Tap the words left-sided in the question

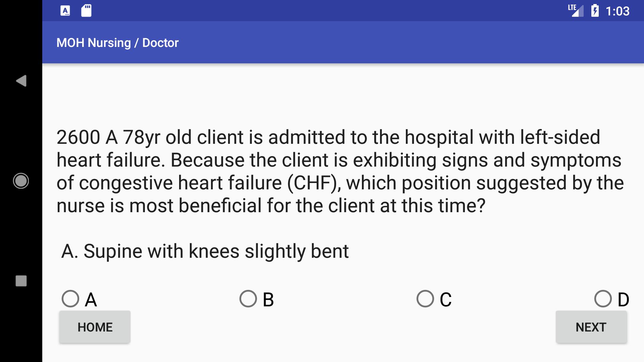point(560,137)
